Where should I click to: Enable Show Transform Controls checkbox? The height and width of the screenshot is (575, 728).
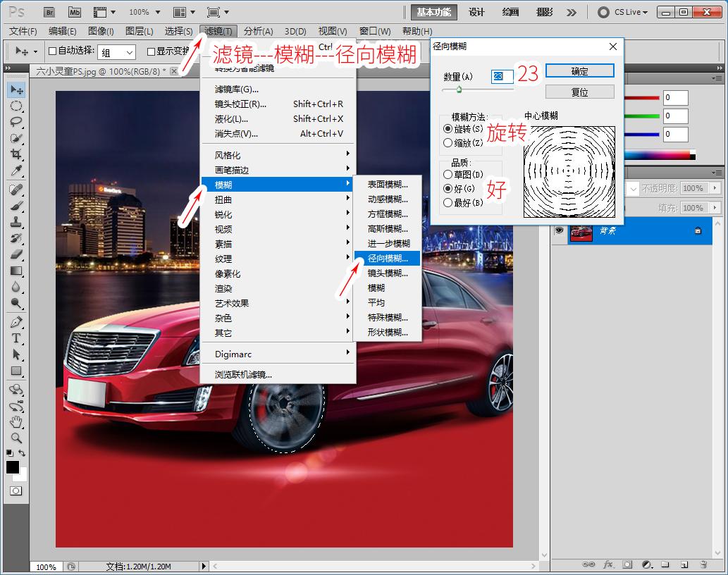coord(151,51)
